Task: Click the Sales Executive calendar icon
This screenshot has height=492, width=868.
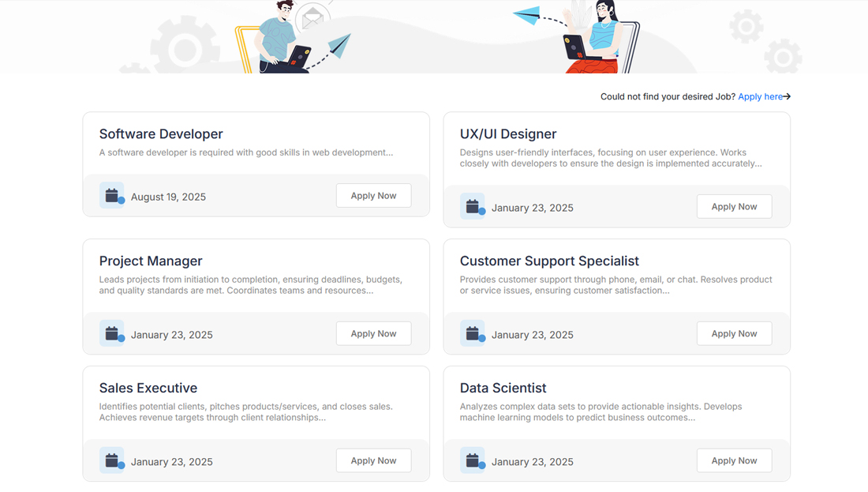Action: [111, 460]
